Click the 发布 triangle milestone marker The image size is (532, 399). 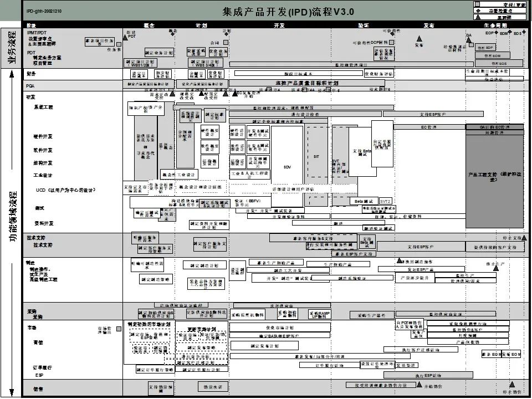coord(420,39)
